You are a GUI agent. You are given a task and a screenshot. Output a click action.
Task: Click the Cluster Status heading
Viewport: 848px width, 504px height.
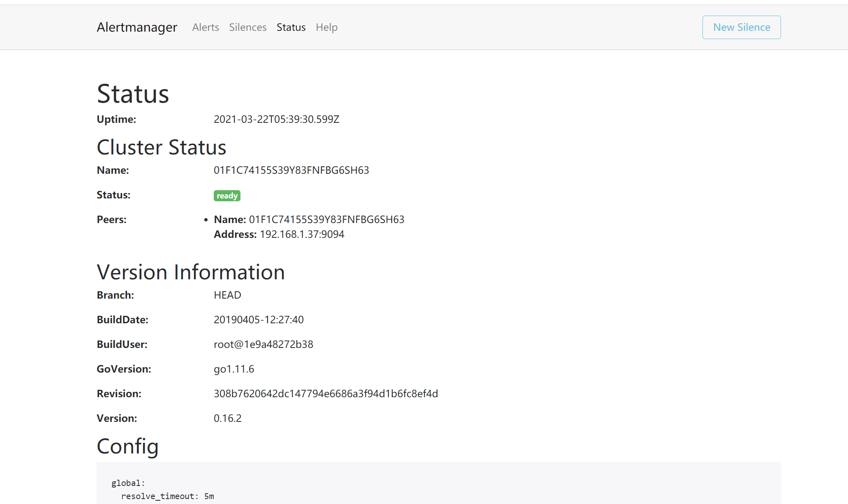[162, 147]
